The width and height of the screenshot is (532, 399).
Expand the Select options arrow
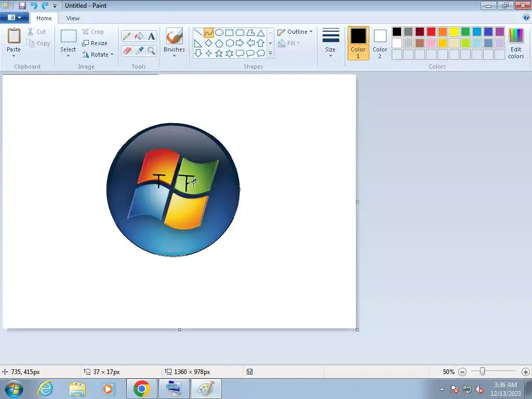(x=68, y=56)
